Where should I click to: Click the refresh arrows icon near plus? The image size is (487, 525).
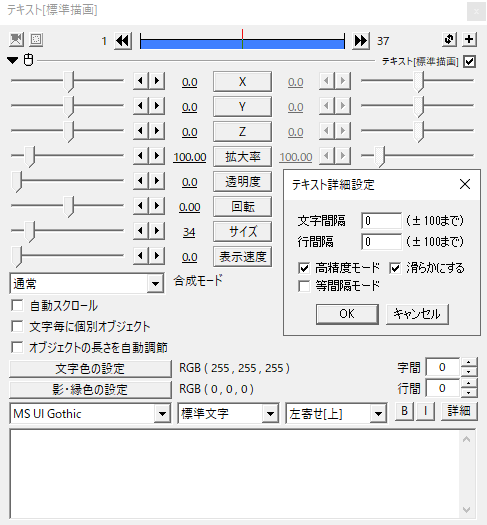click(449, 39)
